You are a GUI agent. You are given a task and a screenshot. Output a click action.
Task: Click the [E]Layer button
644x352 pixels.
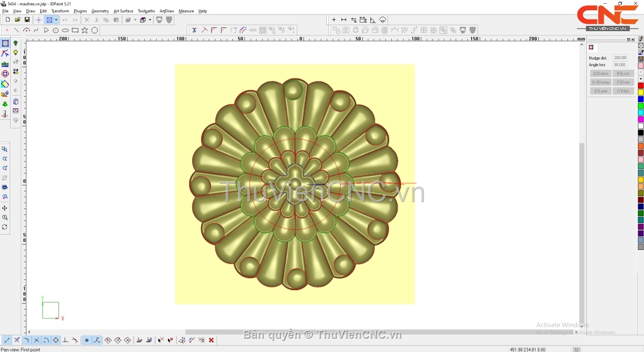(x=601, y=91)
